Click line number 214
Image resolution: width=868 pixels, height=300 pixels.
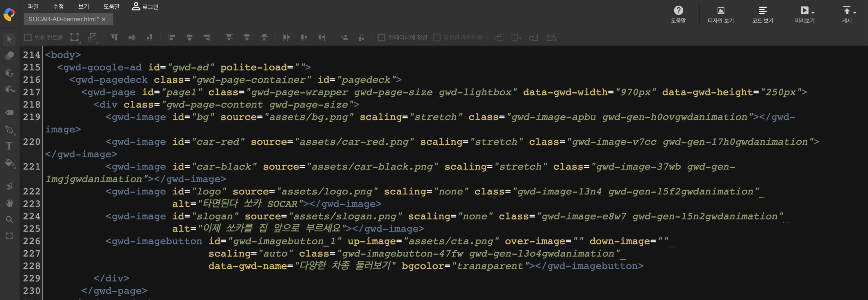tap(32, 55)
